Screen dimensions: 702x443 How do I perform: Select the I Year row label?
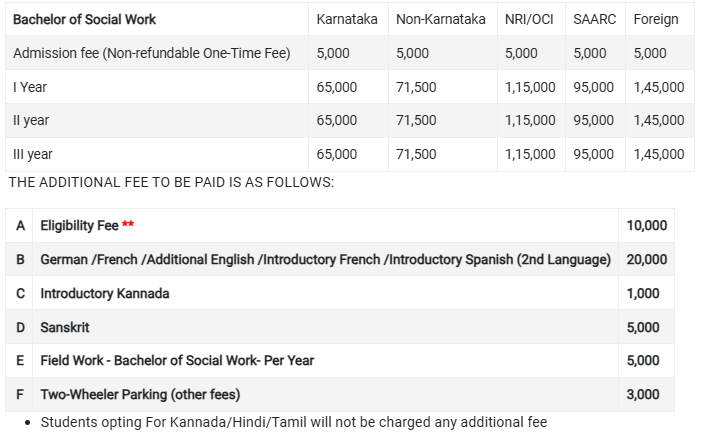(x=29, y=87)
